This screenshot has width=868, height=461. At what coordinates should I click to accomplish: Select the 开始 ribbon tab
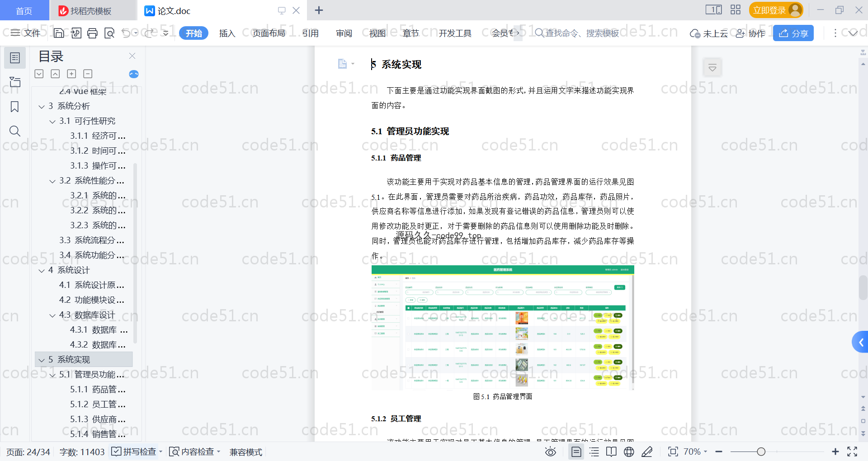[x=193, y=33]
